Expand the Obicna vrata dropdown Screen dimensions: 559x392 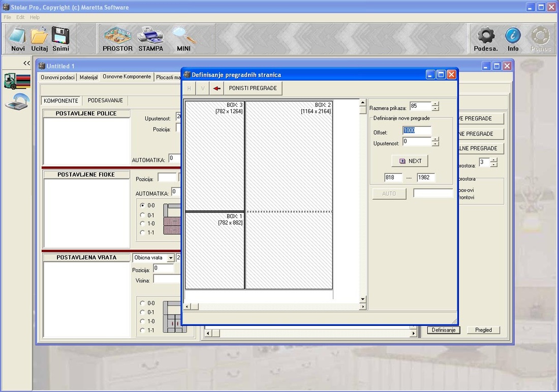point(171,258)
